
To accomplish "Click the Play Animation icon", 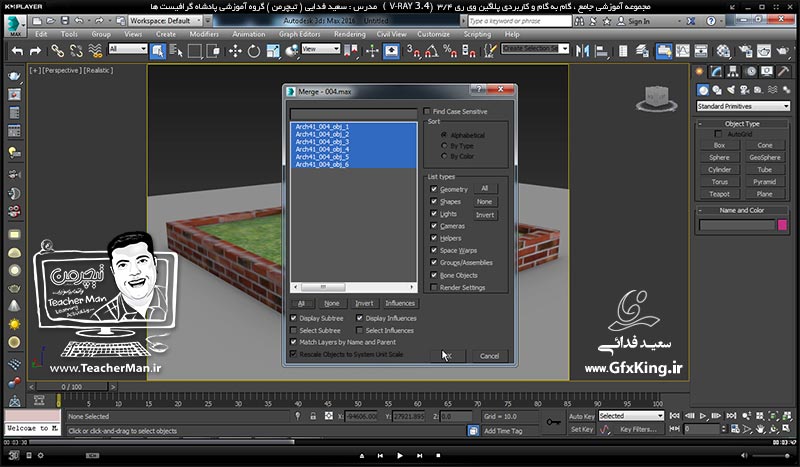I will point(703,416).
